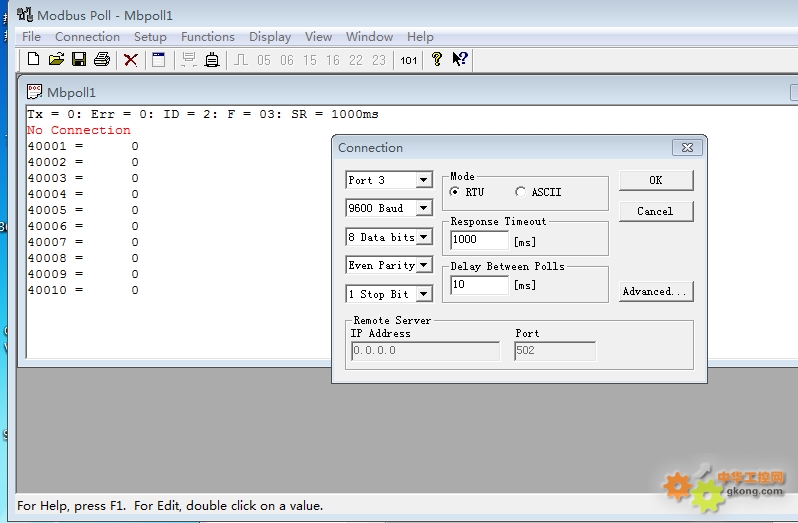Open the 1 Stop Bit dropdown
The height and width of the screenshot is (523, 798).
423,294
